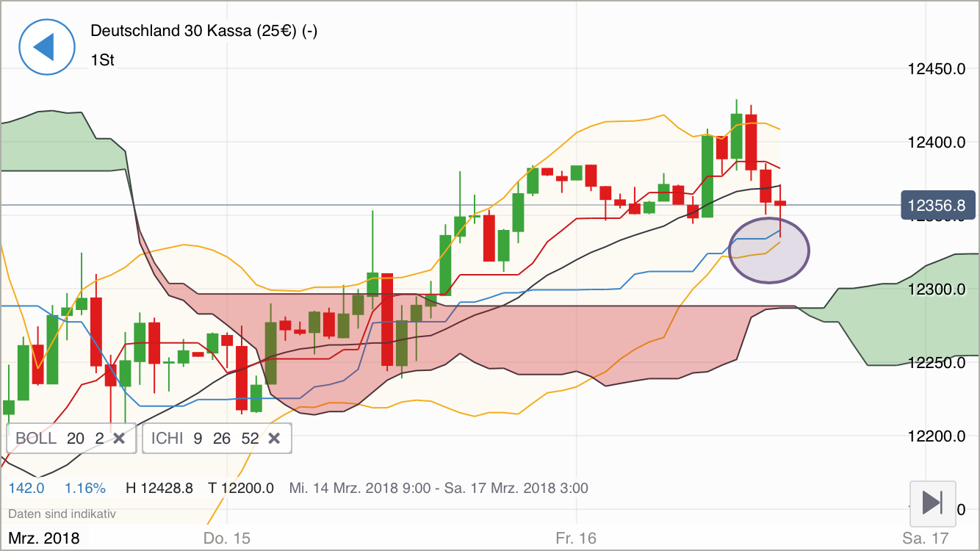Screen dimensions: 980x551
Task: Click the jump-to-latest-candle icon bottom right
Action: (x=932, y=504)
